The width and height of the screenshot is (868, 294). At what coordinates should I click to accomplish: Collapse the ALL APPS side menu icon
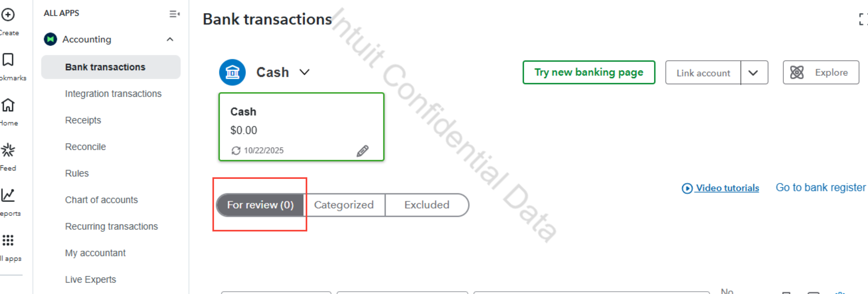[174, 14]
